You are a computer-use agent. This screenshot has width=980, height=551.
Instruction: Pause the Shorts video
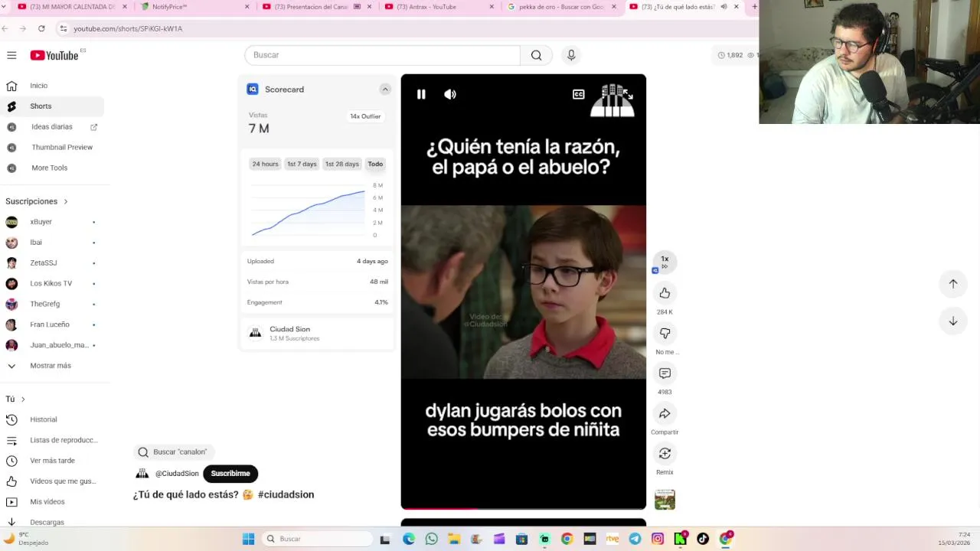[x=421, y=94]
